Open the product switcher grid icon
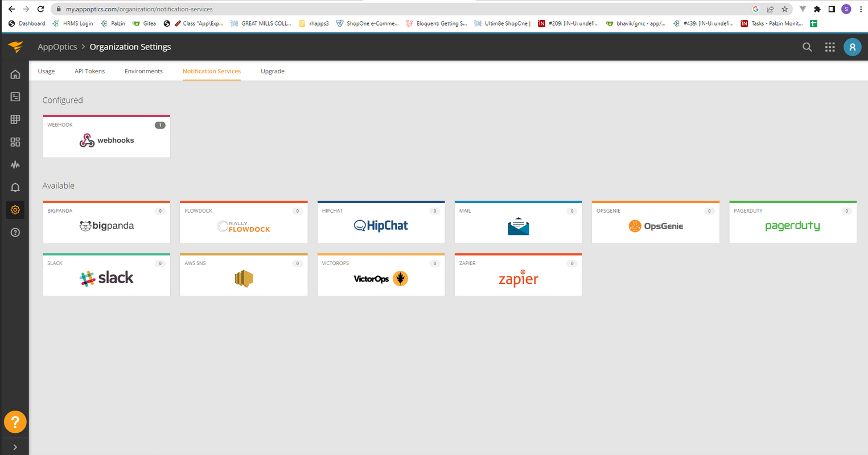The image size is (868, 455). [x=830, y=47]
